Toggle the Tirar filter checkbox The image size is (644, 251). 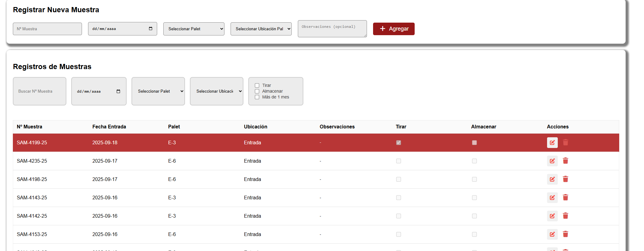(x=257, y=86)
